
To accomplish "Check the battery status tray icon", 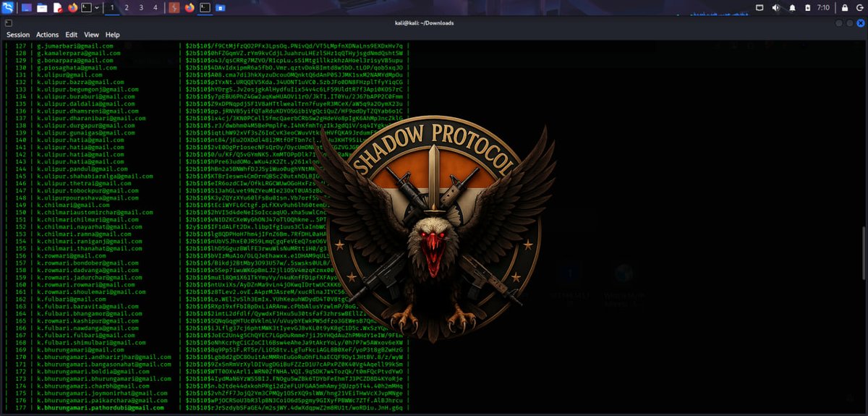I will click(809, 8).
